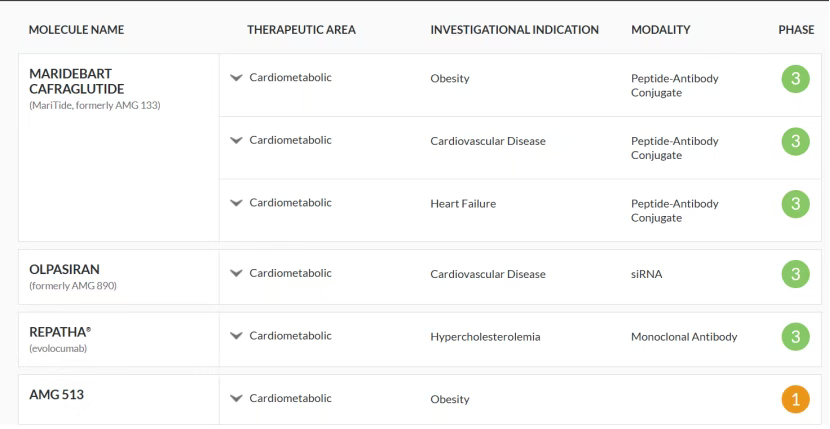Expand the Heart Failure row chevron
The image size is (830, 429).
[237, 203]
